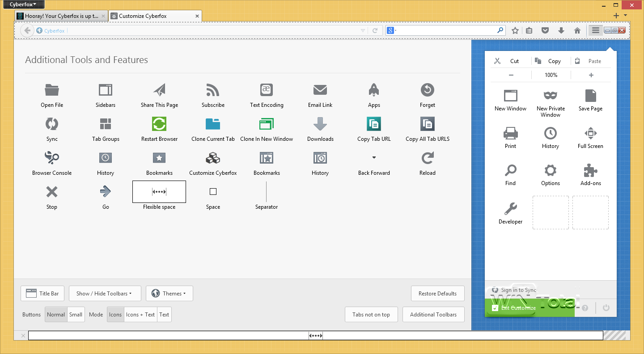Screen dimensions: 644x354
Task: Click the Add-ons puzzle piece icon
Action: tap(590, 170)
